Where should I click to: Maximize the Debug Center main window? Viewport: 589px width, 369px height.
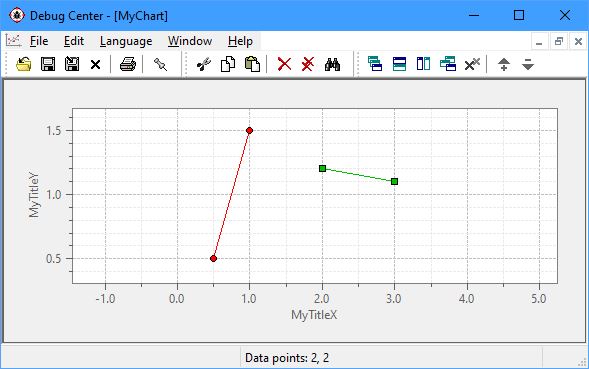tap(519, 15)
